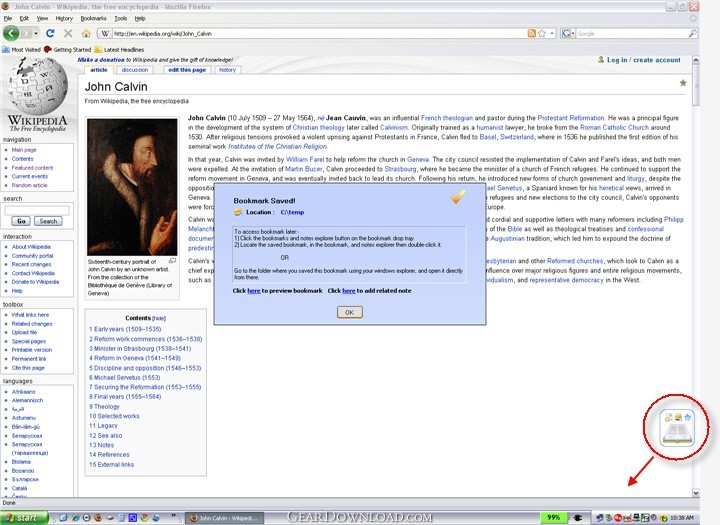The image size is (720, 525).
Task: Click Log in / create account link
Action: tap(644, 60)
